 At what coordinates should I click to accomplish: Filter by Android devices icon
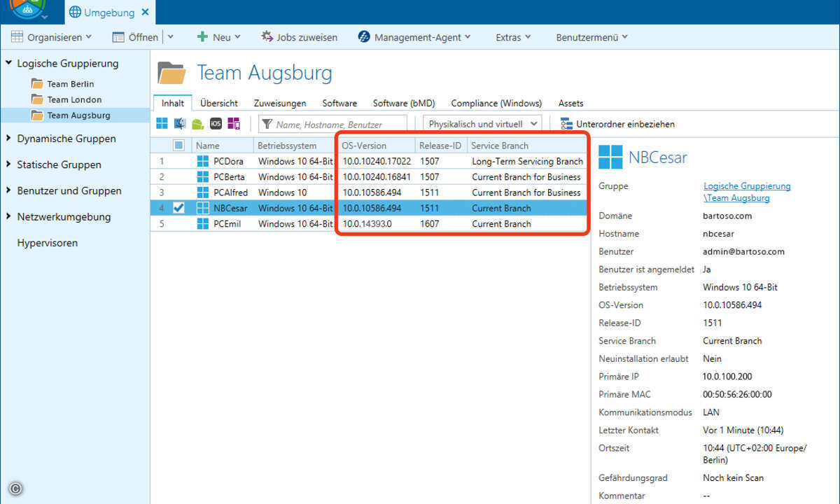point(198,125)
